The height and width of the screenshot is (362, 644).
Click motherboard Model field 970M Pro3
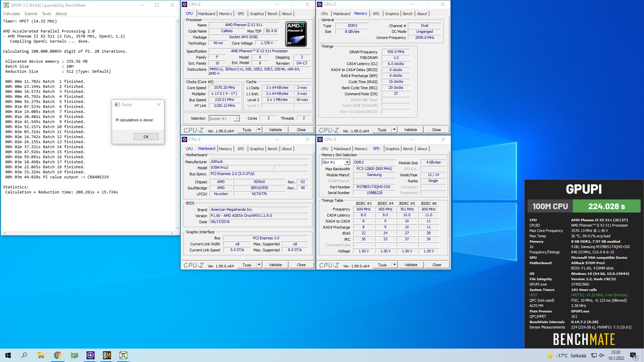coord(241,168)
